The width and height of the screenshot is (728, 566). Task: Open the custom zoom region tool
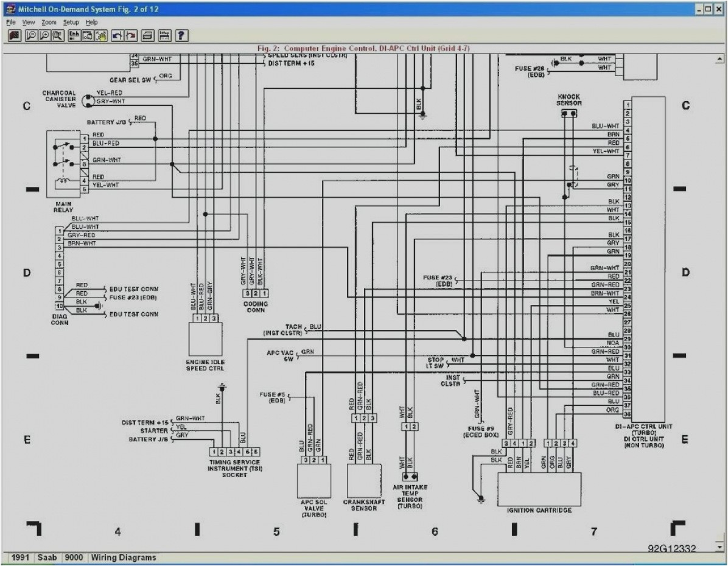click(57, 35)
